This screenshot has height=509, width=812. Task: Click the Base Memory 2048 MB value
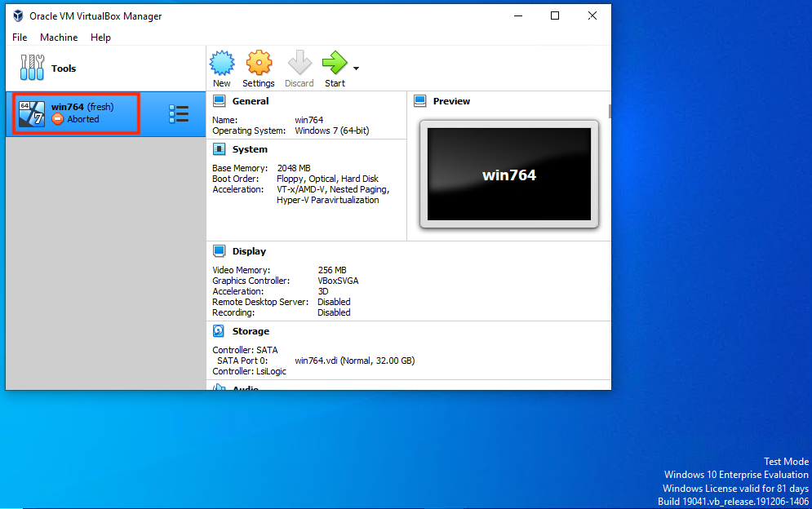tap(294, 168)
